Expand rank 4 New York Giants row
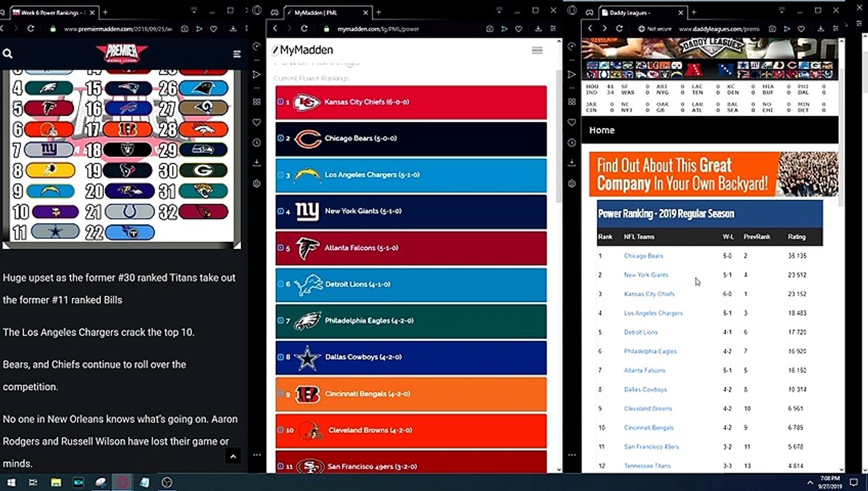Viewport: 868px width, 491px height. 280,211
